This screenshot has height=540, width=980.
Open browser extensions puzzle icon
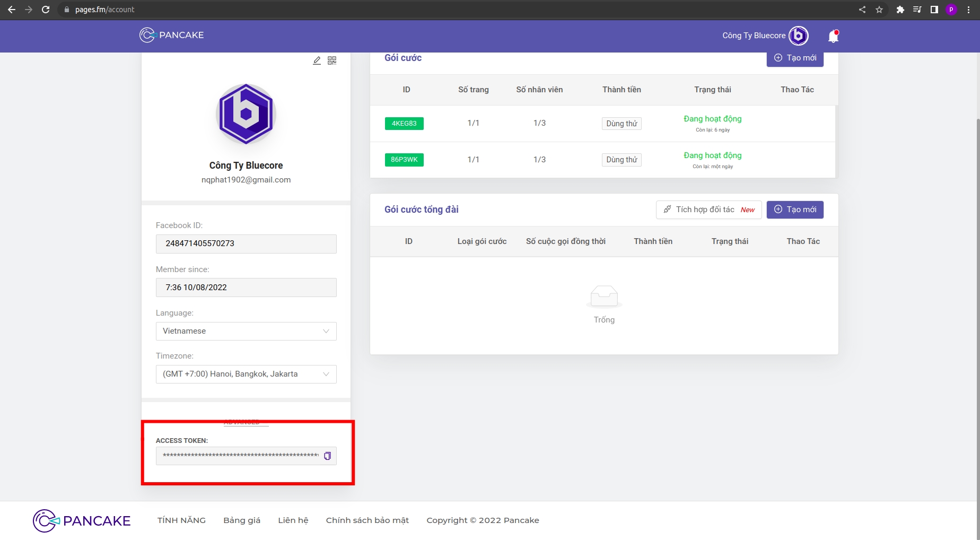900,10
